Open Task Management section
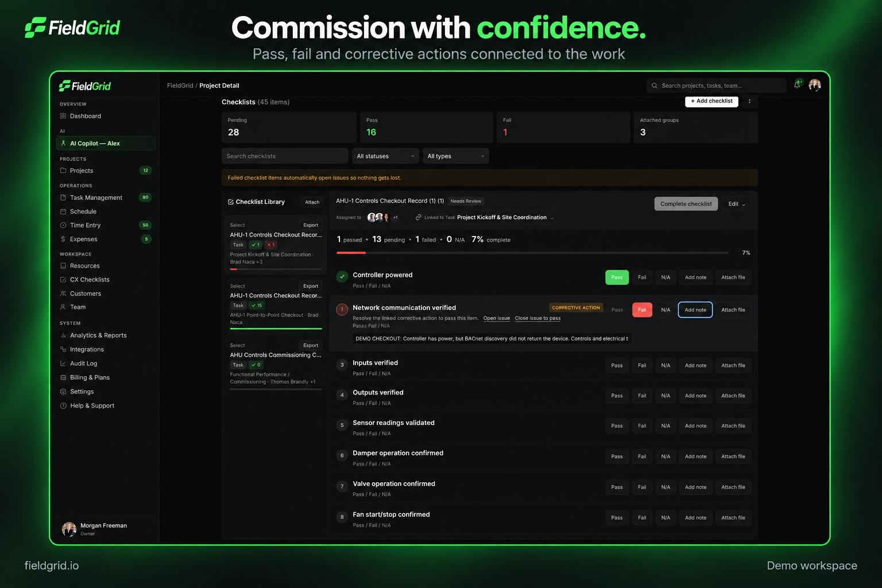The image size is (882, 588). (x=106, y=198)
